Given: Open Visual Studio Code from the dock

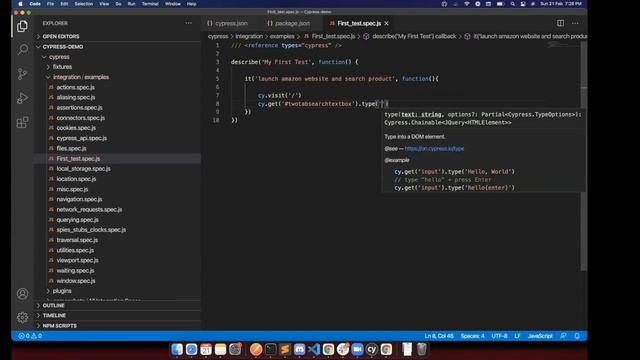Looking at the screenshot, I should [314, 349].
